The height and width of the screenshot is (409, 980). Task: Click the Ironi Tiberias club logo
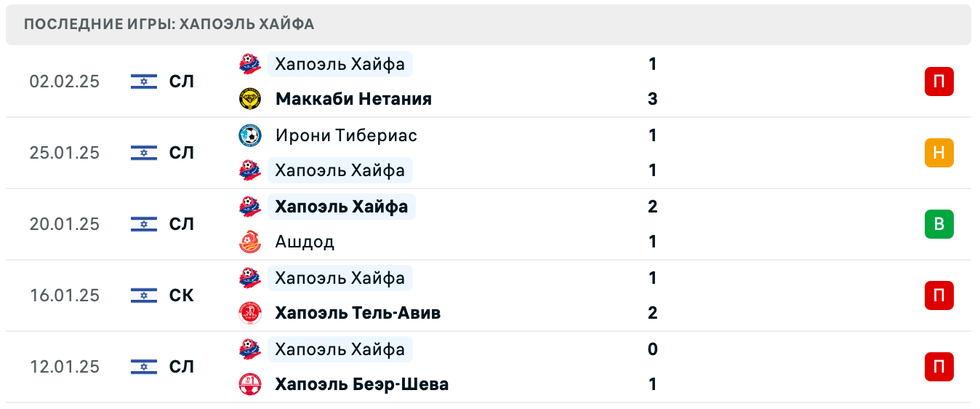pos(250,135)
